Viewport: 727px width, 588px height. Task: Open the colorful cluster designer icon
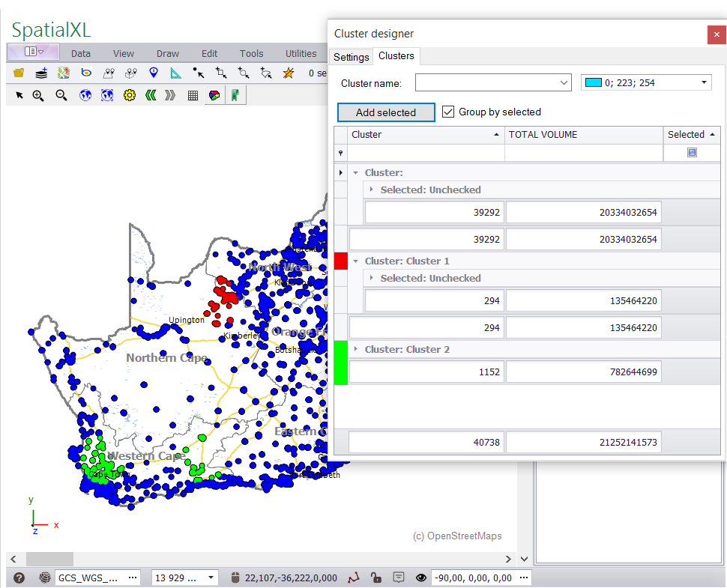click(214, 95)
